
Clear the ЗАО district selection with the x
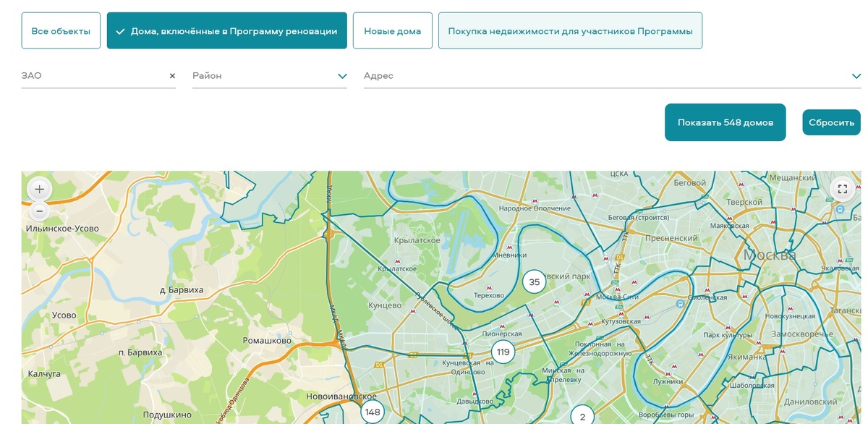172,75
